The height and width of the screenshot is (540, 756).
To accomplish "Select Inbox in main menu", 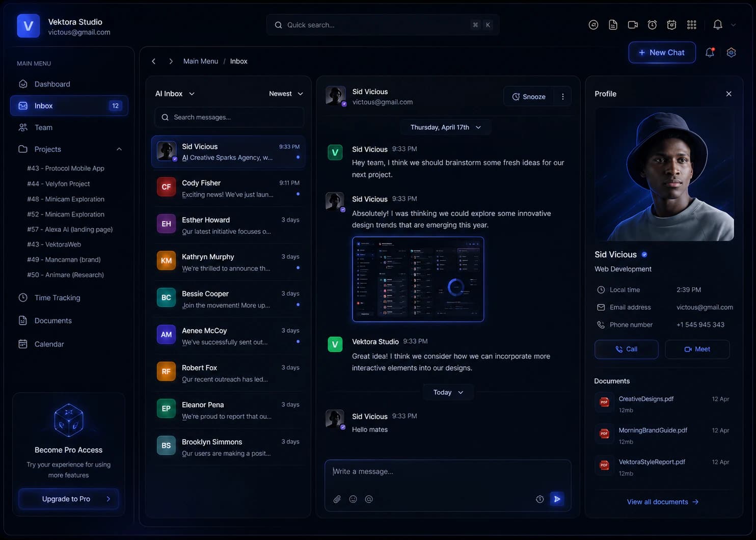I will pyautogui.click(x=69, y=106).
